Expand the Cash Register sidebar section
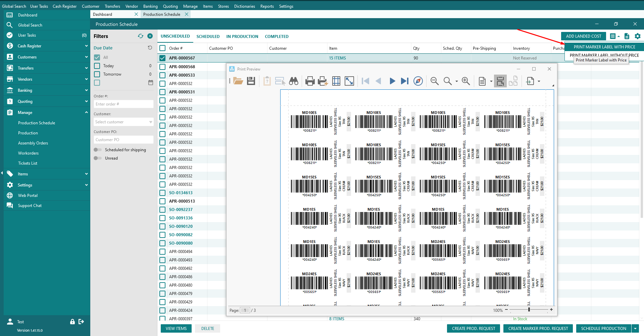644x336 pixels. (86, 46)
